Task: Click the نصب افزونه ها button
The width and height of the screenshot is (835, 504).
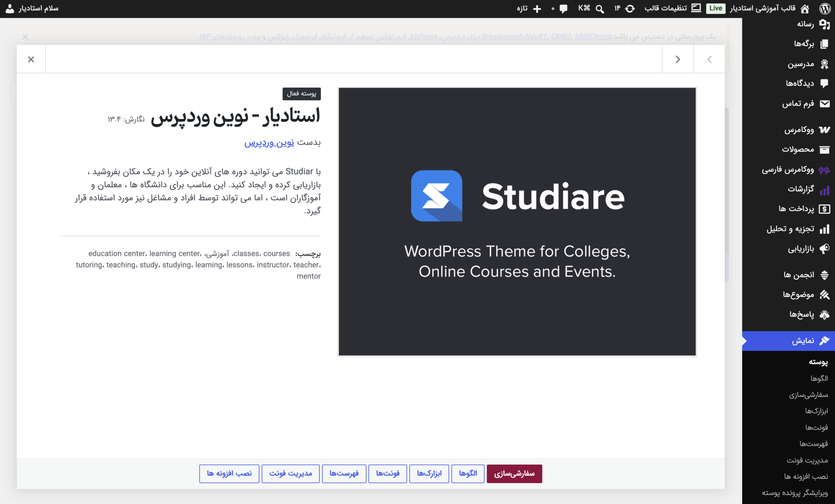Action: (229, 473)
